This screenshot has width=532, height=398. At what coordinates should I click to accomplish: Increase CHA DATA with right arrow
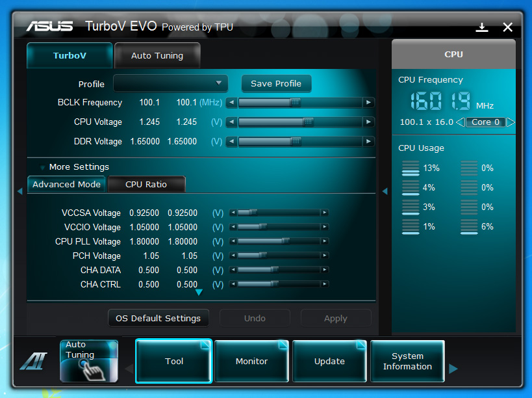pyautogui.click(x=325, y=270)
